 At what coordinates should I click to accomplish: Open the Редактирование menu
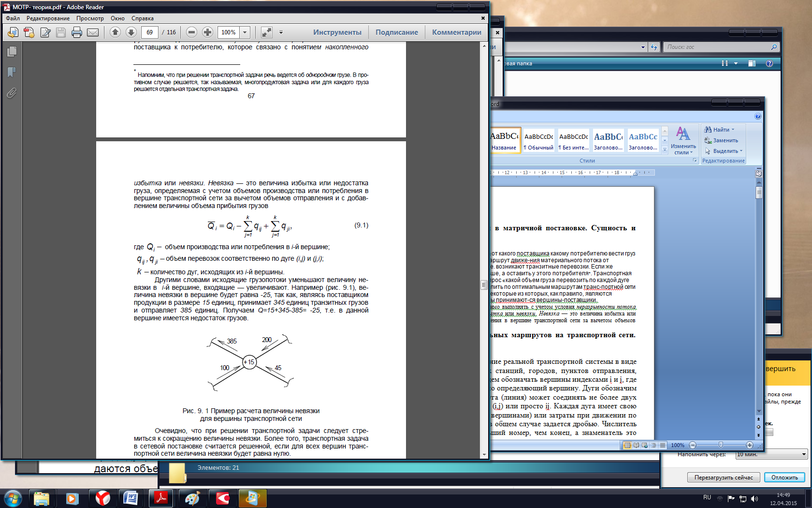click(x=48, y=18)
